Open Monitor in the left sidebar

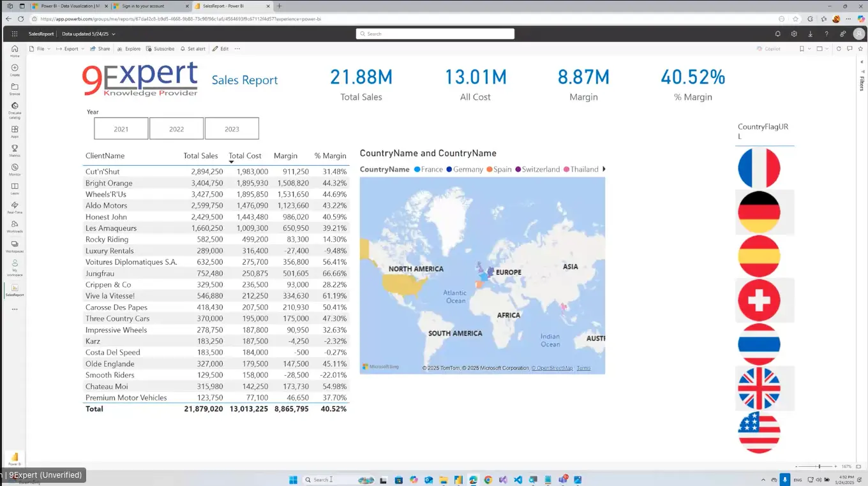pyautogui.click(x=15, y=170)
